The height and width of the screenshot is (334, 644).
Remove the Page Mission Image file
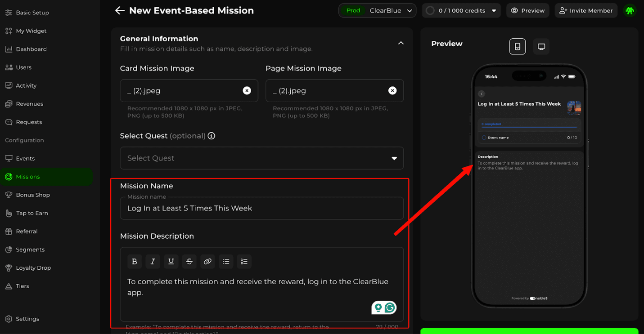click(x=392, y=91)
